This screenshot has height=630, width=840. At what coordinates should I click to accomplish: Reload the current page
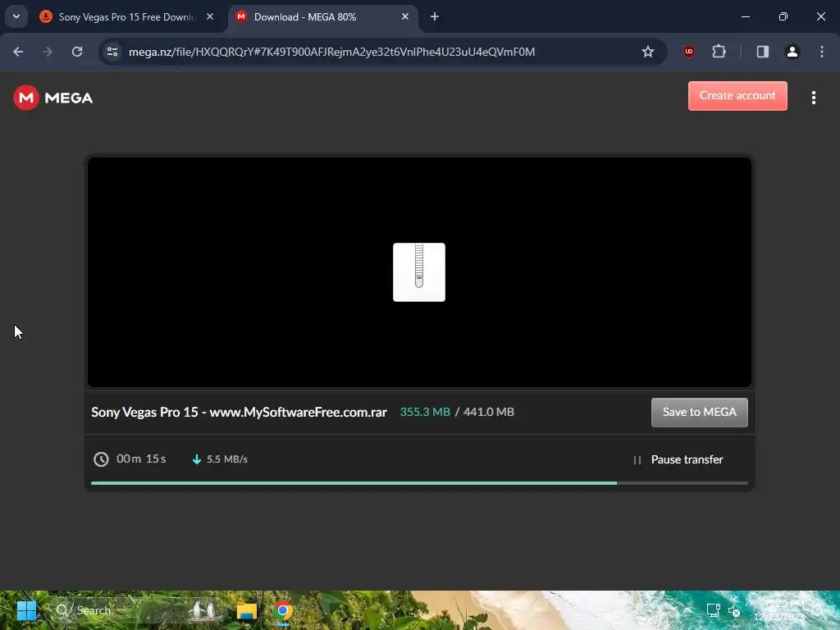77,52
